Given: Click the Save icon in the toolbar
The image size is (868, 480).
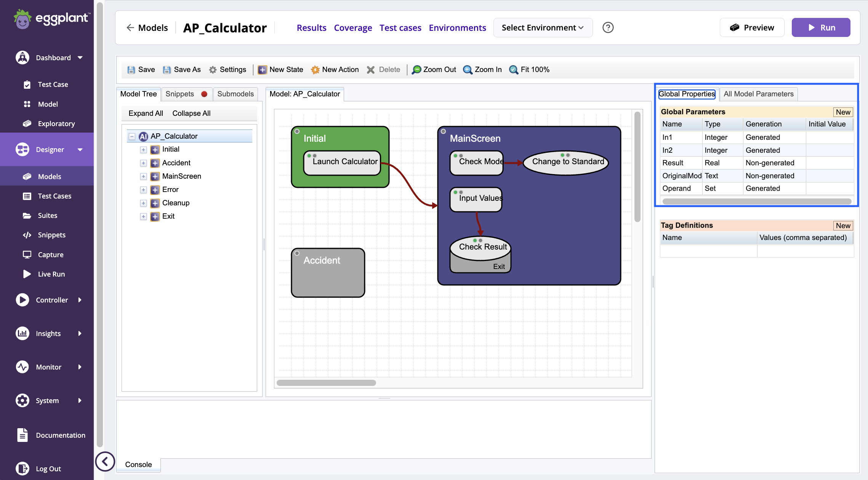Looking at the screenshot, I should click(x=131, y=70).
